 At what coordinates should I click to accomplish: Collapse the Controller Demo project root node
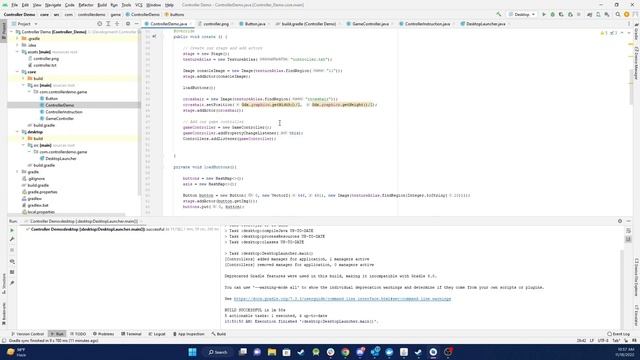coord(12,32)
